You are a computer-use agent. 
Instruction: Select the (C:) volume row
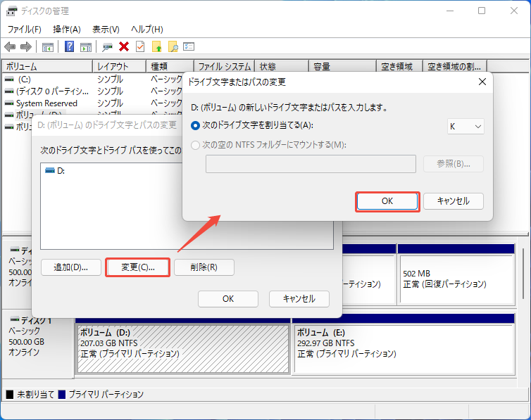(x=93, y=79)
